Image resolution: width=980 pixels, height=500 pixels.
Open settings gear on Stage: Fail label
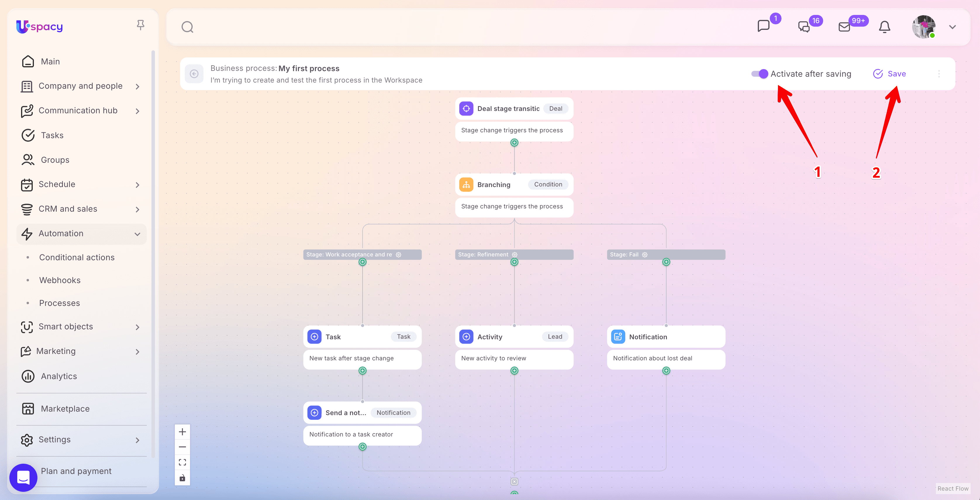[645, 255]
